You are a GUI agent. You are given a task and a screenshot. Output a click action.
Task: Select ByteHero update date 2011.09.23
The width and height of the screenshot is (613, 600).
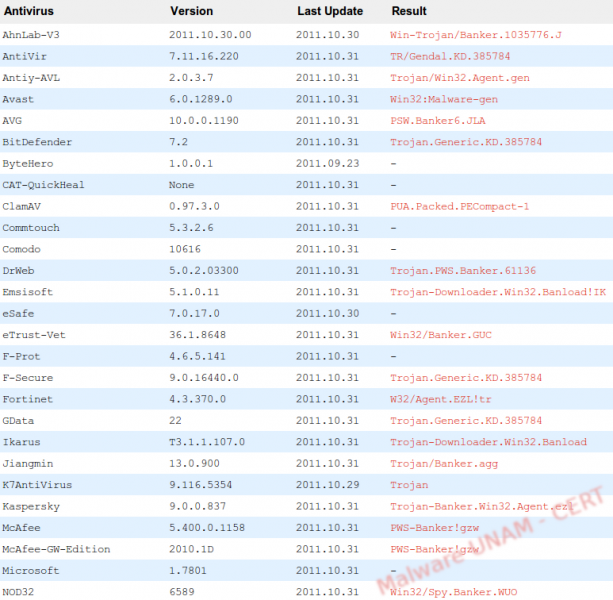point(327,164)
